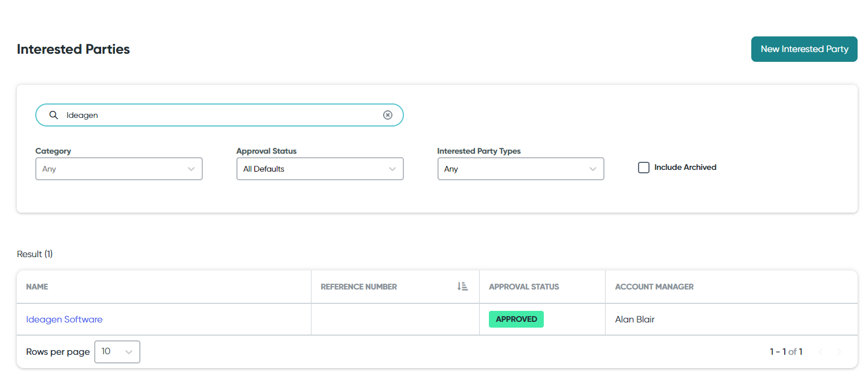This screenshot has height=375, width=868.
Task: Sort by the Reference Number sort icon
Action: pyautogui.click(x=462, y=286)
